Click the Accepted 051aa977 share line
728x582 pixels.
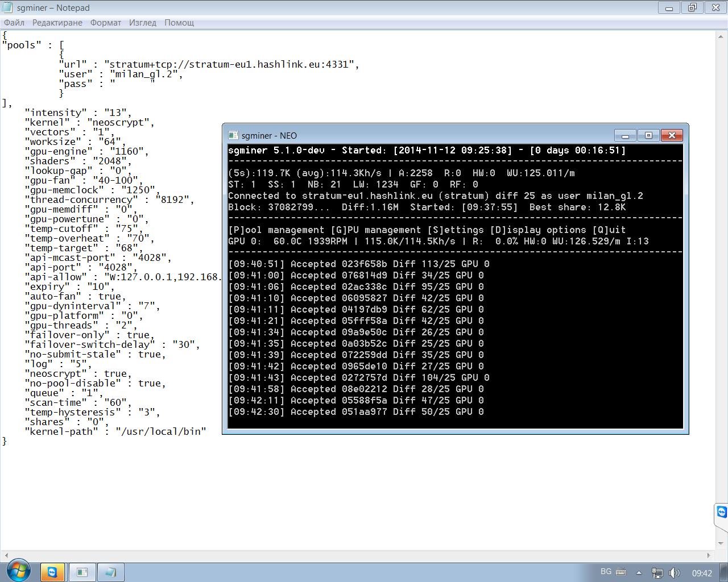coord(356,411)
